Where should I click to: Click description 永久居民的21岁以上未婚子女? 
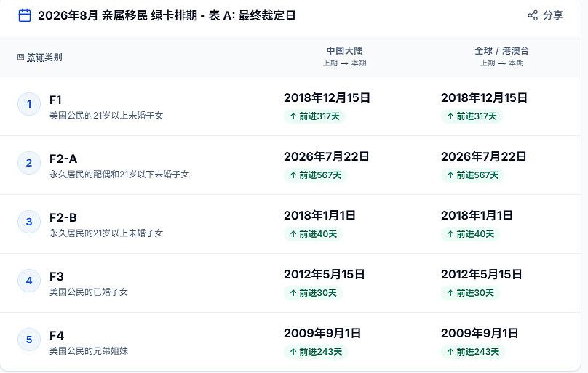click(x=106, y=233)
